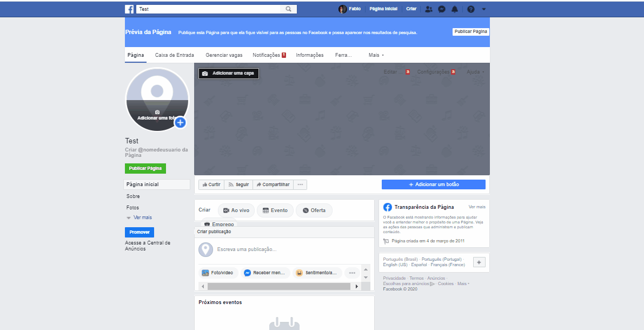Expand Ver mais in left sidebar
Image resolution: width=644 pixels, height=330 pixels.
tap(142, 217)
